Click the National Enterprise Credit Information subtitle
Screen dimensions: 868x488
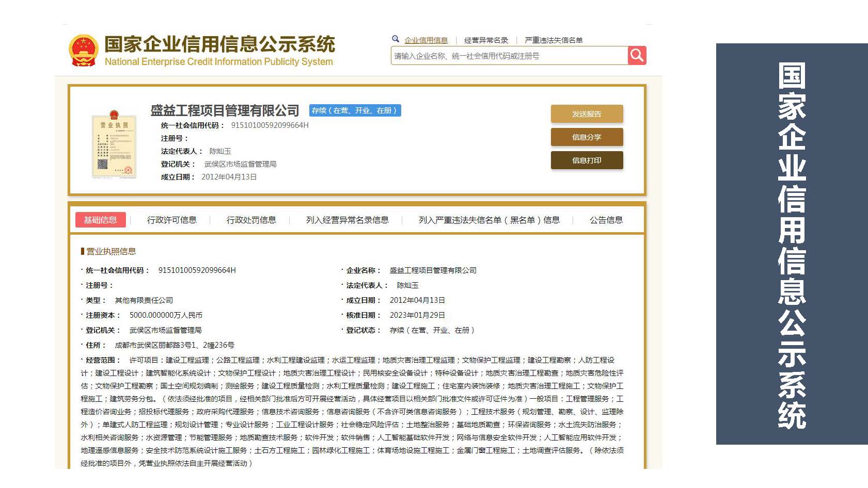pos(219,62)
